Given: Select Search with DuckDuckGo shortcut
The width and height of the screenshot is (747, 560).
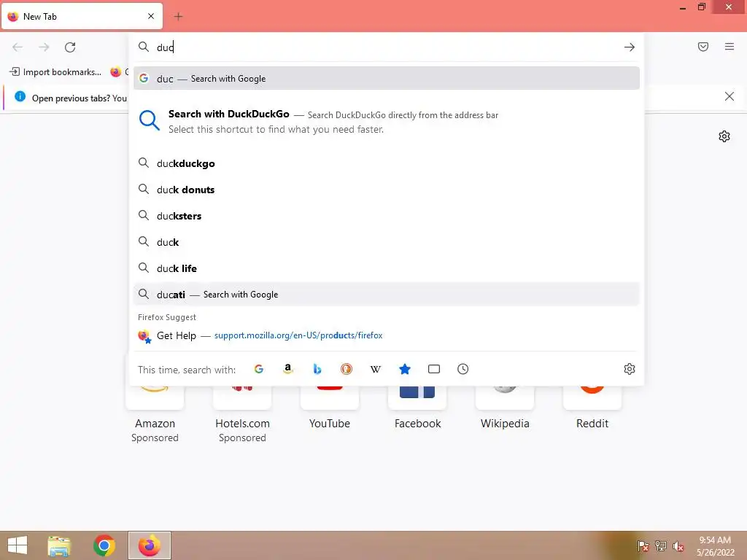Looking at the screenshot, I should [387, 122].
